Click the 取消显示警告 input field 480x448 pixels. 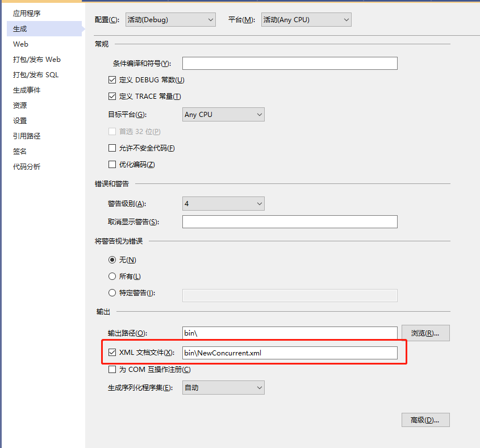click(x=290, y=222)
